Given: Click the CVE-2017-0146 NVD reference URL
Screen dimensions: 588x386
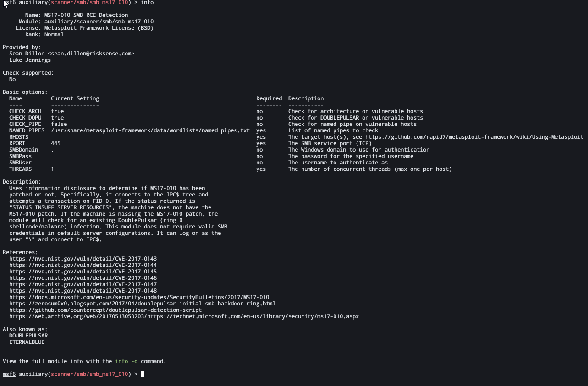Looking at the screenshot, I should coord(83,278).
